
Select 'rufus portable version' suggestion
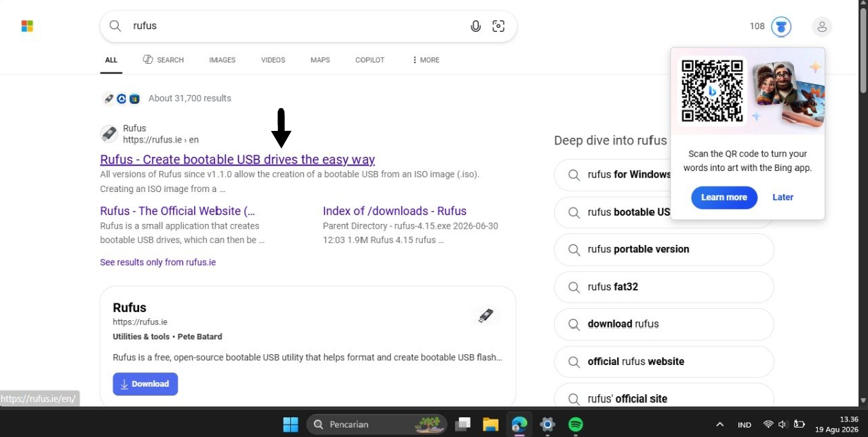point(664,249)
